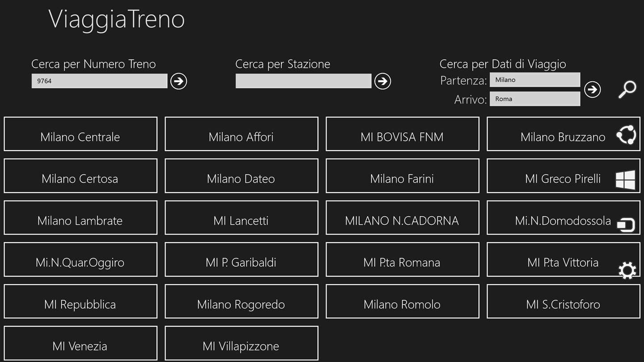Open the MI BOVISA FNM station

pyautogui.click(x=402, y=134)
